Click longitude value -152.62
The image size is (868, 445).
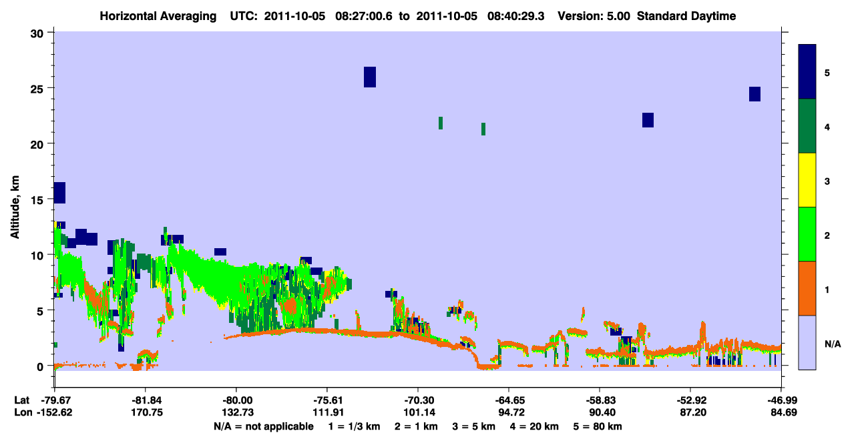55,413
